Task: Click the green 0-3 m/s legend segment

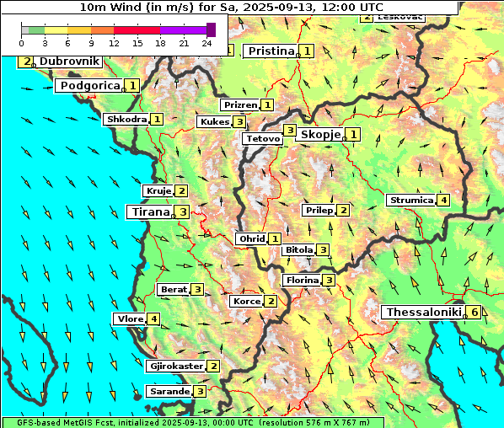Action: click(36, 30)
